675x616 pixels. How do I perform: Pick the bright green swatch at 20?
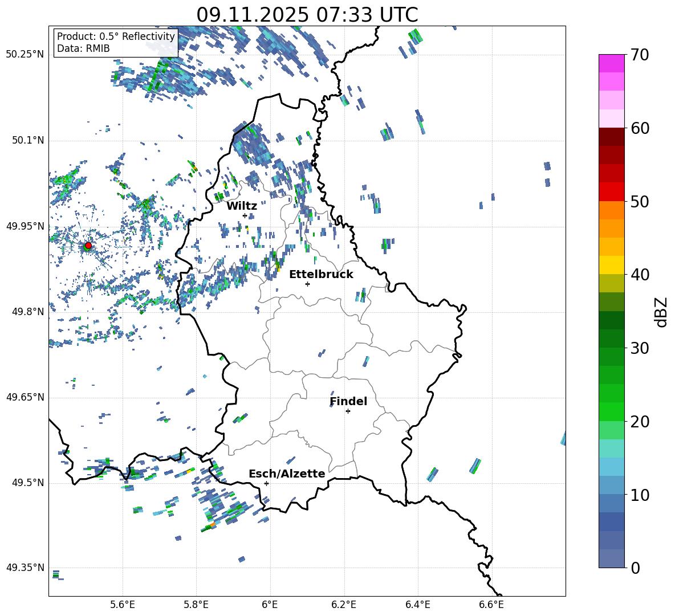click(612, 411)
